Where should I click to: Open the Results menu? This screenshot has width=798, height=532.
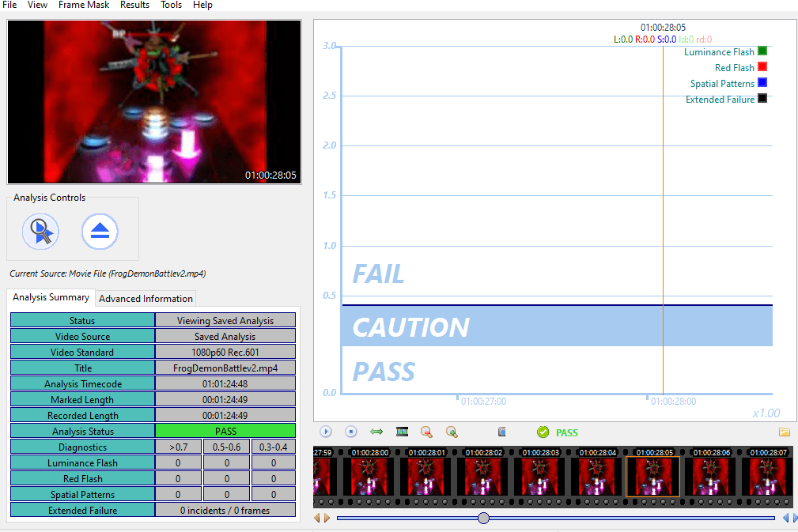[135, 5]
